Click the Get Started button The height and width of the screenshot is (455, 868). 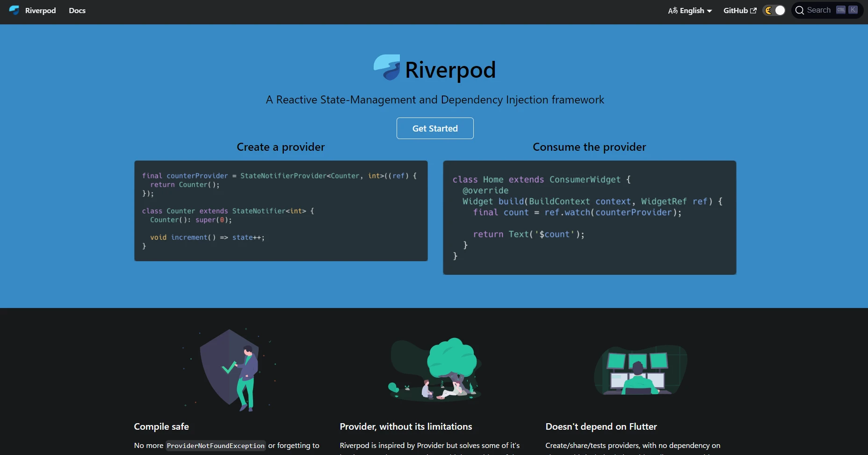pyautogui.click(x=435, y=128)
